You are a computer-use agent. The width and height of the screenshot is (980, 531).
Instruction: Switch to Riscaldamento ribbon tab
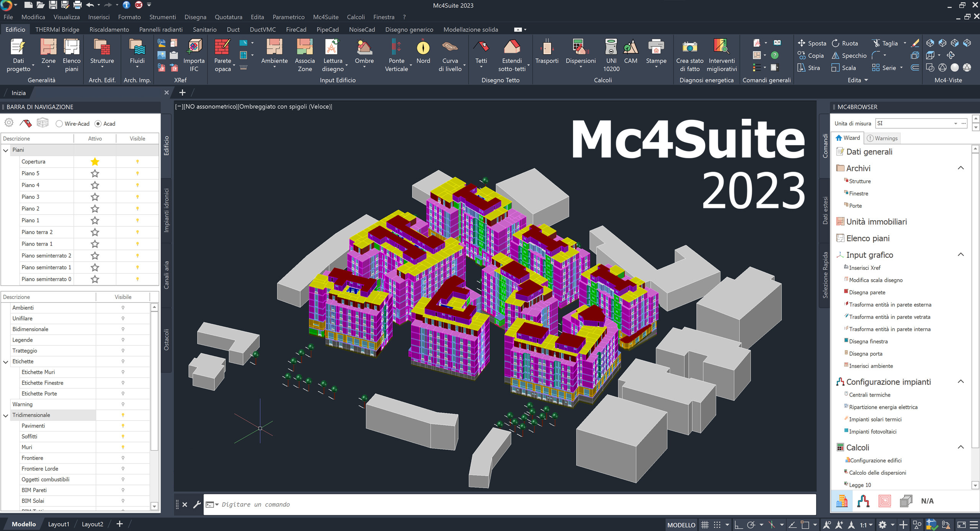(x=109, y=29)
